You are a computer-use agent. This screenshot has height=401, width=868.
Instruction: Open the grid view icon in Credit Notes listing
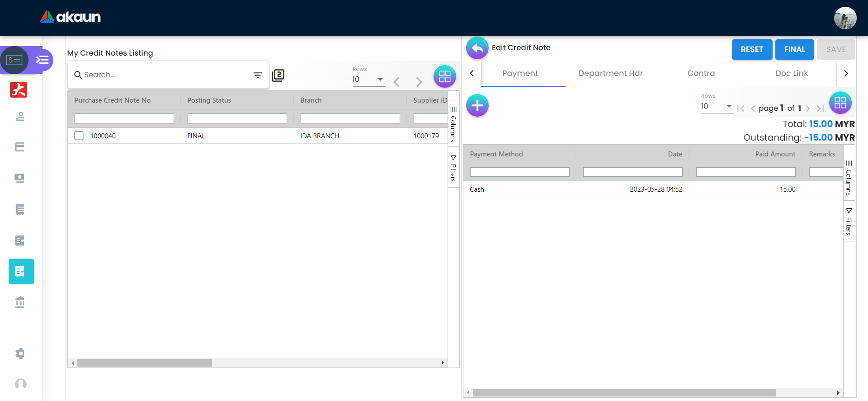click(x=444, y=76)
